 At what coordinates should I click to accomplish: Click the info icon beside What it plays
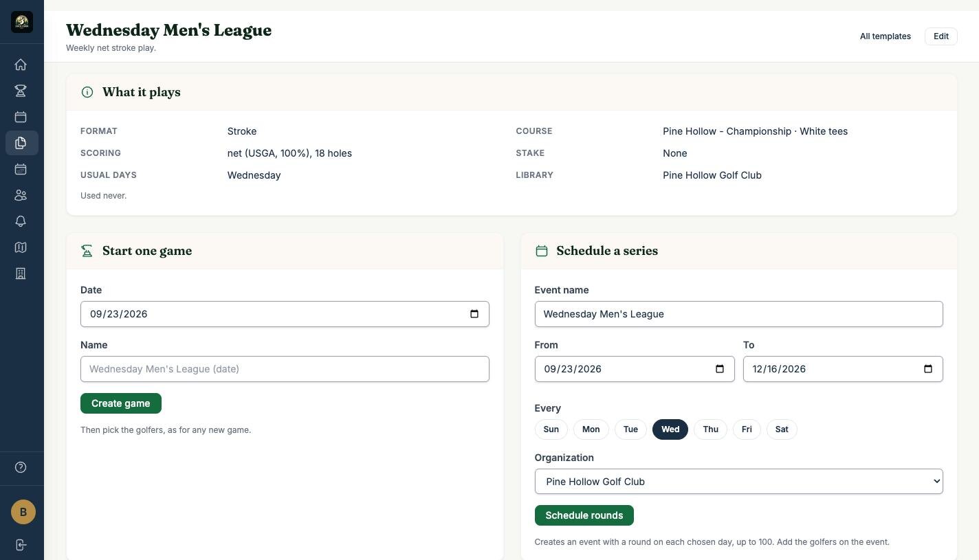click(x=87, y=92)
